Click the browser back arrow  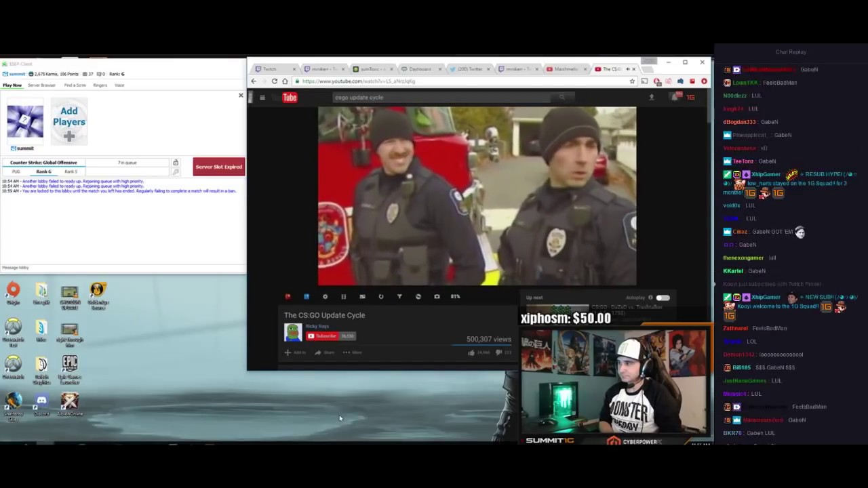point(254,81)
